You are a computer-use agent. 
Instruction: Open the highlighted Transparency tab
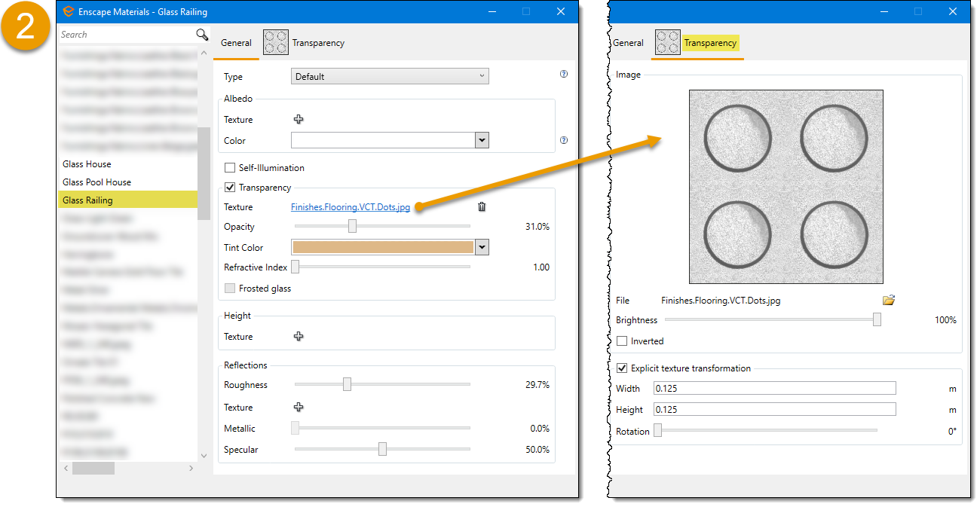(709, 43)
